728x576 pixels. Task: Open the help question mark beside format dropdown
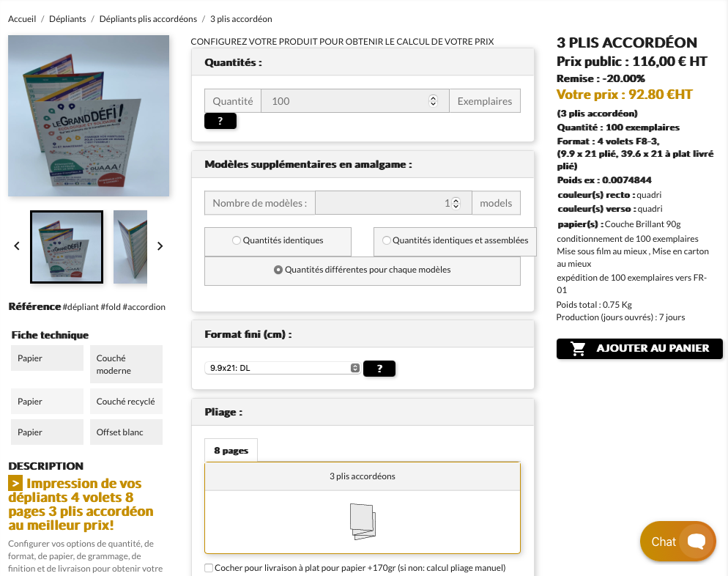pos(379,369)
